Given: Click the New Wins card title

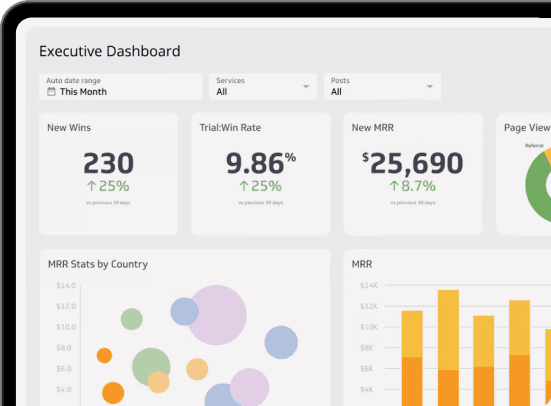Looking at the screenshot, I should 69,128.
